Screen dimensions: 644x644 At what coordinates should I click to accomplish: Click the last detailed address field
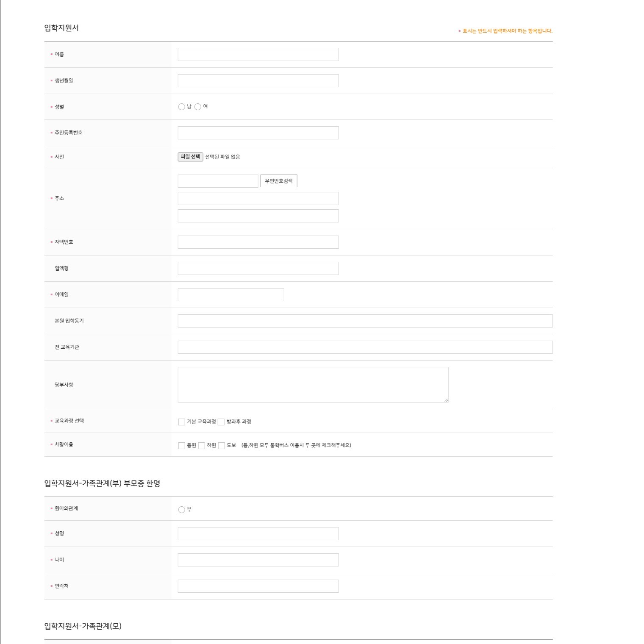tap(258, 216)
